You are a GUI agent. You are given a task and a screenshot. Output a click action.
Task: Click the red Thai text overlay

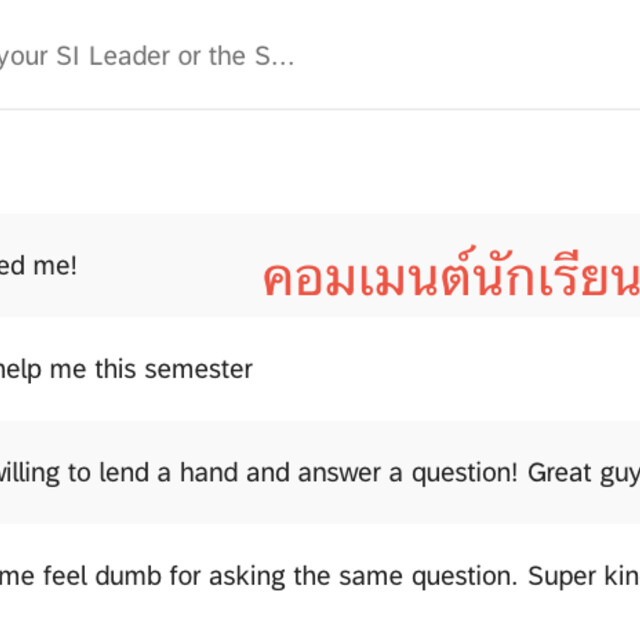(x=450, y=279)
